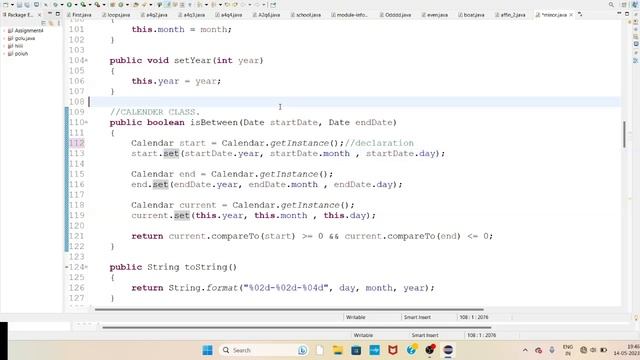Click the New Java Class green icon

(121, 5)
